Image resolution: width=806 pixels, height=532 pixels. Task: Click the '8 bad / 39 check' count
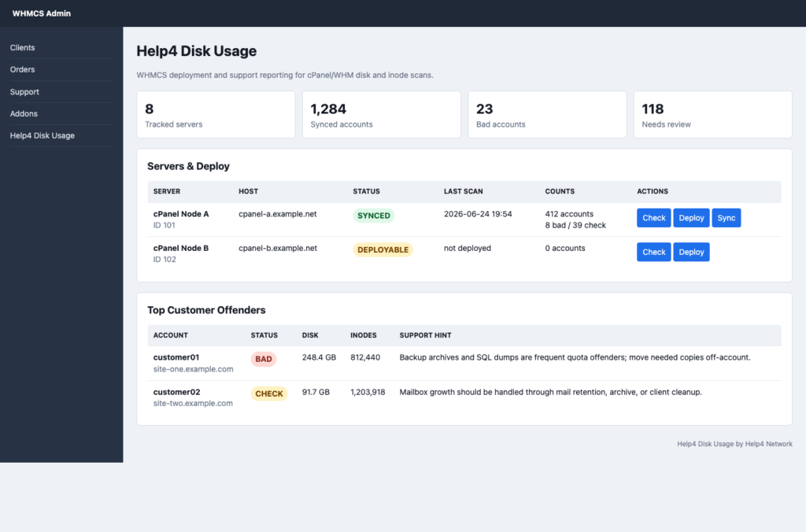pos(575,226)
